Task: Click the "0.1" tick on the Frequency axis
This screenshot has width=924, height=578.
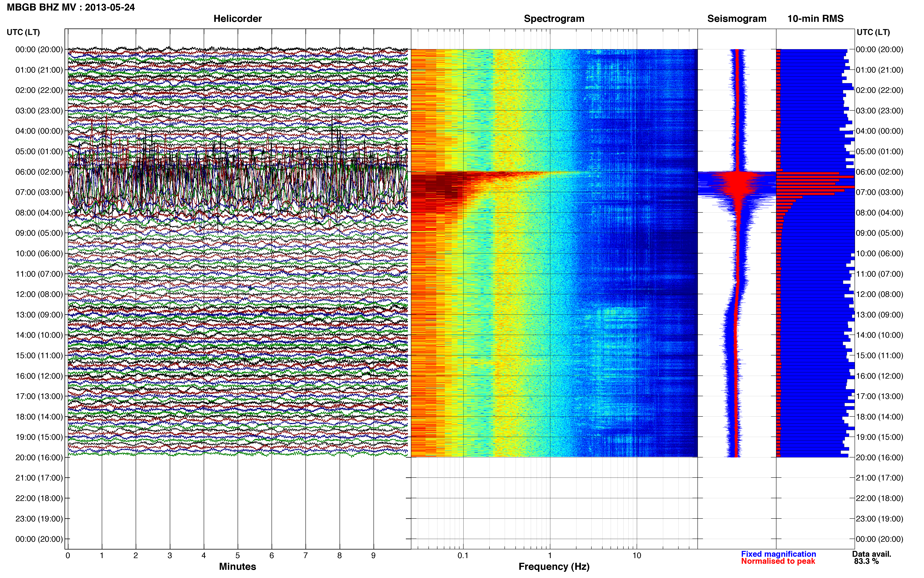Action: pos(463,555)
